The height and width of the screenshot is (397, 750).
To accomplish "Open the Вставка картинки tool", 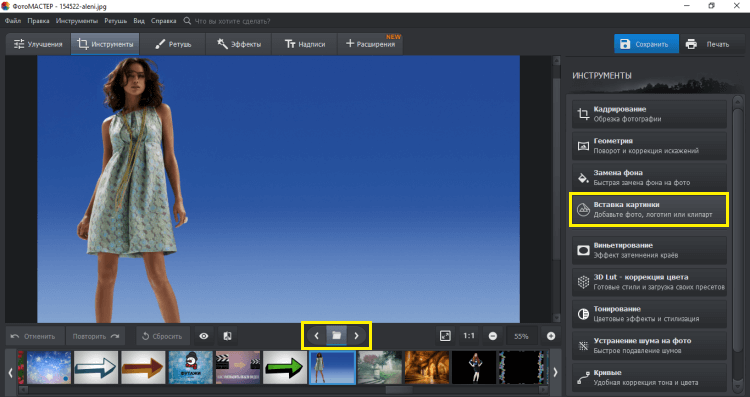I will (x=649, y=210).
